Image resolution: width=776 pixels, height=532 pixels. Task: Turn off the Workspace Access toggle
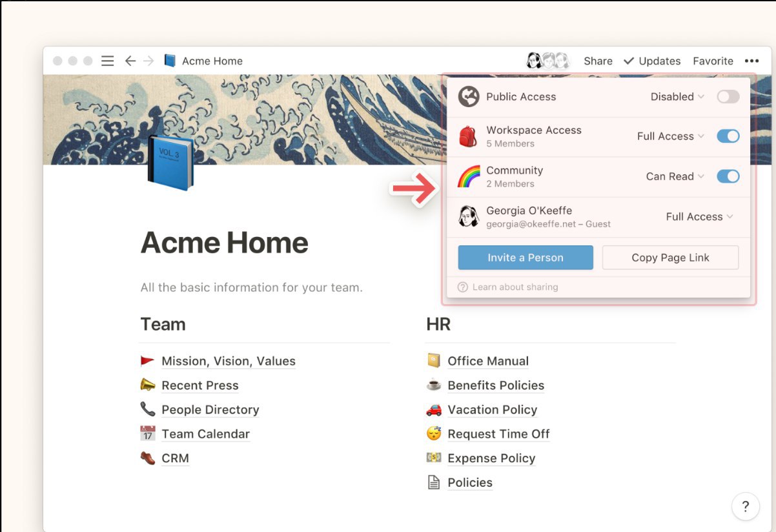pos(728,136)
